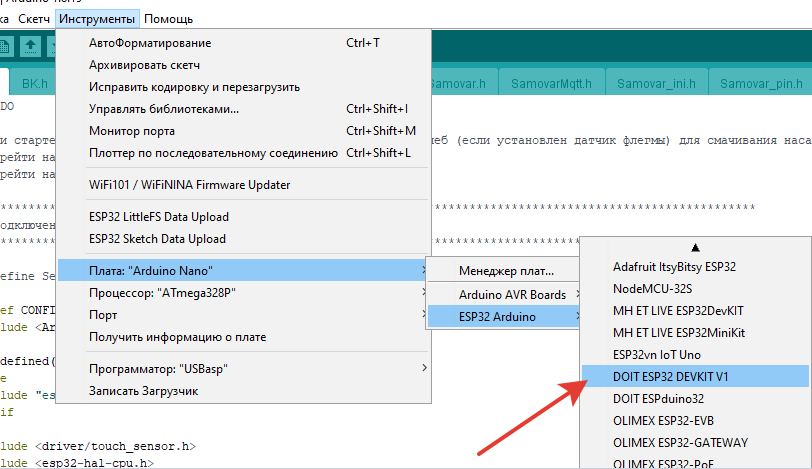Run ESP32 Sketch Data Upload
The width and height of the screenshot is (812, 469).
(243, 239)
